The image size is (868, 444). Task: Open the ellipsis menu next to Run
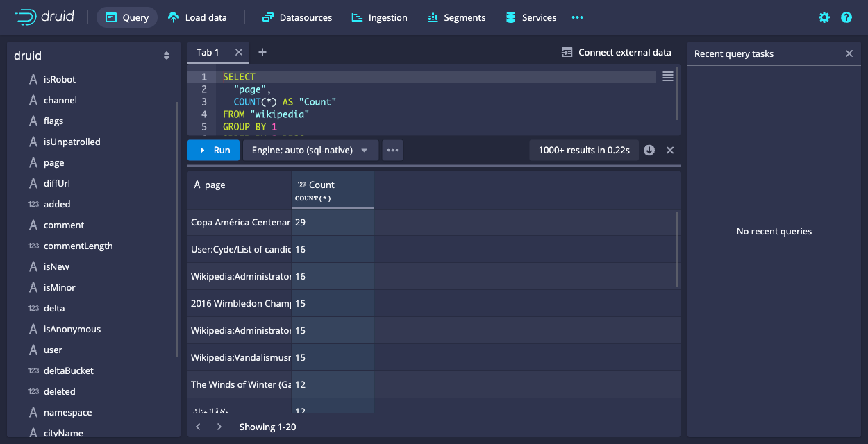[392, 150]
